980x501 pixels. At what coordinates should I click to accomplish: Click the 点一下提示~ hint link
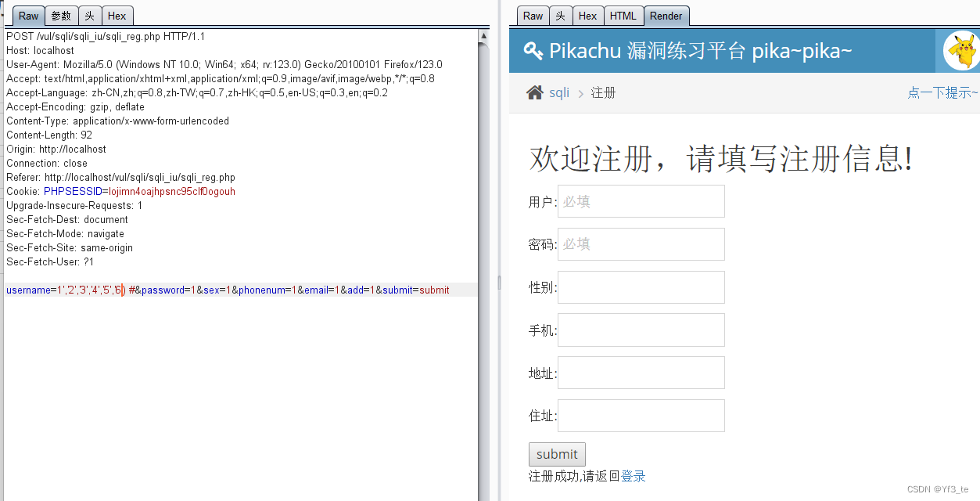(x=942, y=92)
